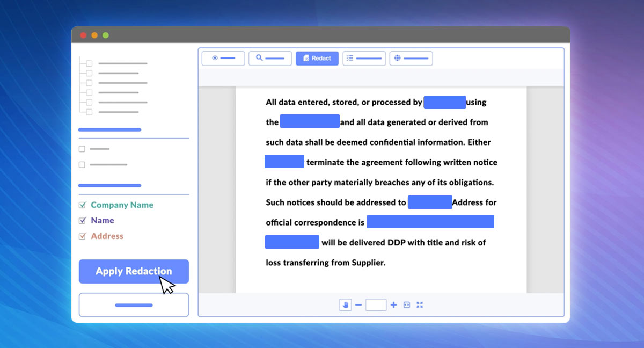
Task: Expand document to full screen view
Action: pyautogui.click(x=420, y=305)
